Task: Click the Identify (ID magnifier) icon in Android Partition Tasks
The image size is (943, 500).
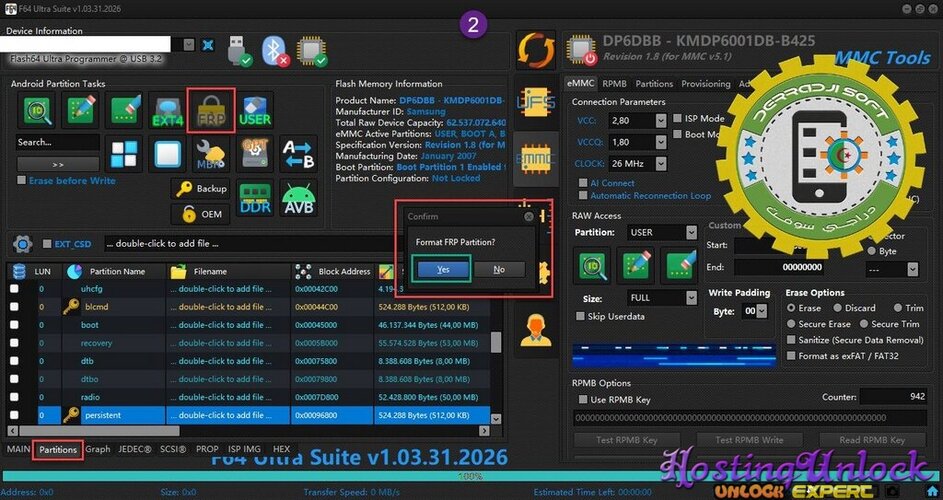Action: [37, 110]
